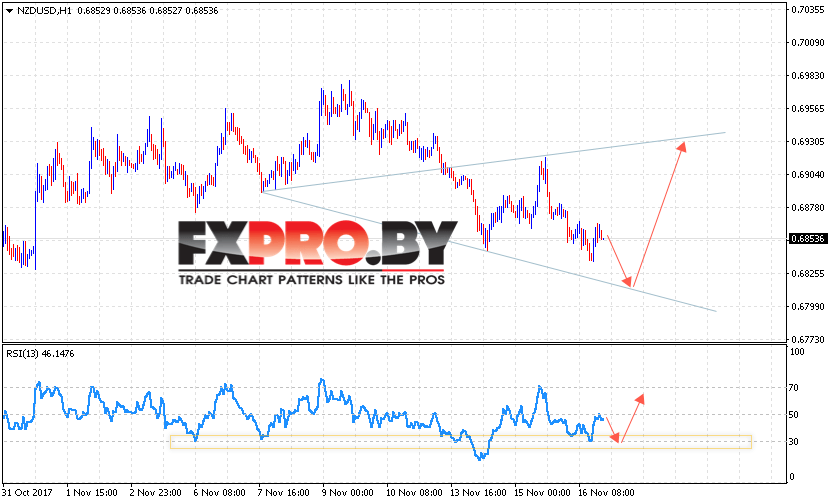Open the NZDUSD,H1 chart dropdown triangle
This screenshot has width=829, height=504.
(x=9, y=11)
